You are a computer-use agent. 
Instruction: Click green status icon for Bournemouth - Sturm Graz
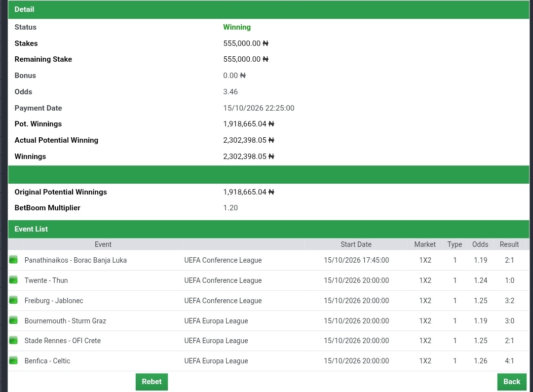(13, 320)
